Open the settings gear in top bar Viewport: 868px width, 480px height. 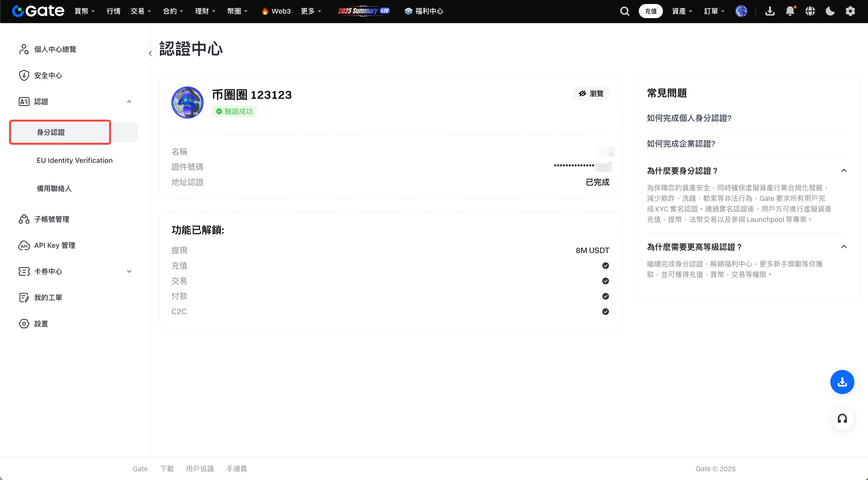(850, 11)
